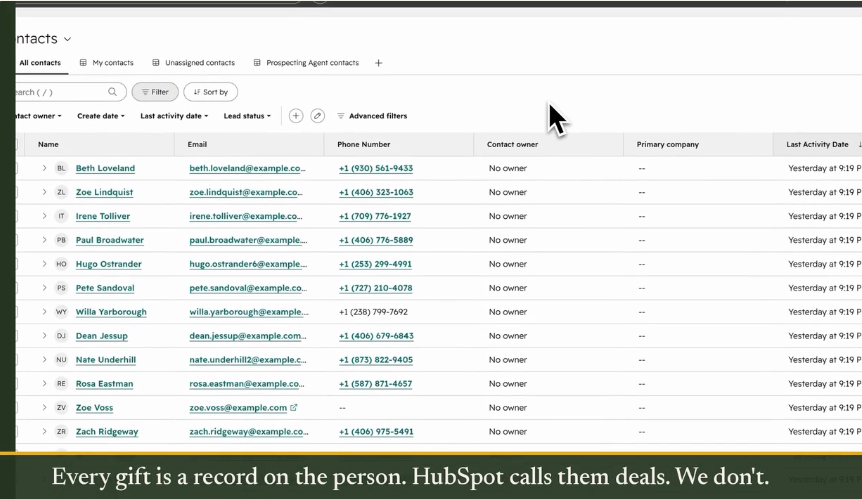The image size is (862, 499).
Task: Click IT avatar for Irene Tolliver
Action: point(61,216)
